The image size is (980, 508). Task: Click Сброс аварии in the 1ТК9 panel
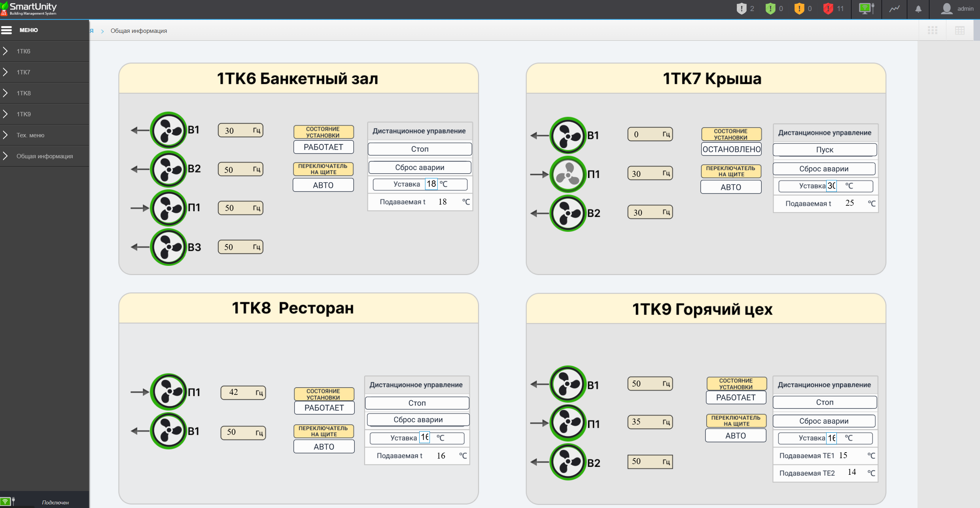tap(824, 421)
